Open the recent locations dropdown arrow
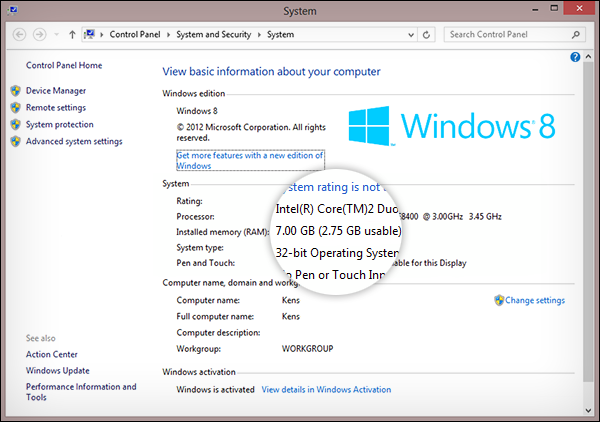This screenshot has height=422, width=600. coord(57,34)
